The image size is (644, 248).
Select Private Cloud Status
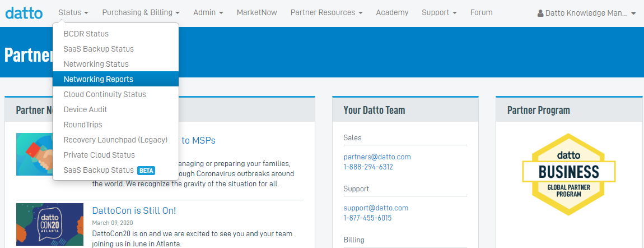[x=115, y=155]
